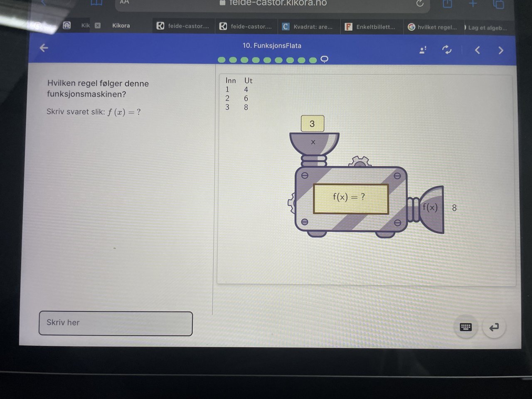Click the Skriv her answer field
532x399 pixels.
pyautogui.click(x=116, y=323)
